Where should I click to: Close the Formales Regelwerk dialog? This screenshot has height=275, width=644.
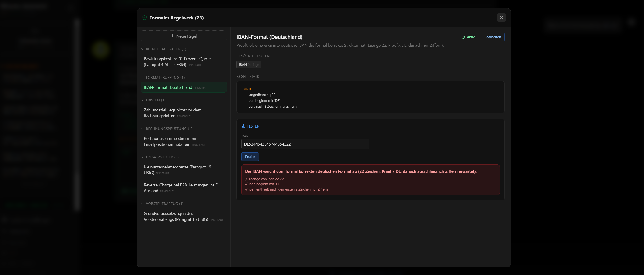501,18
